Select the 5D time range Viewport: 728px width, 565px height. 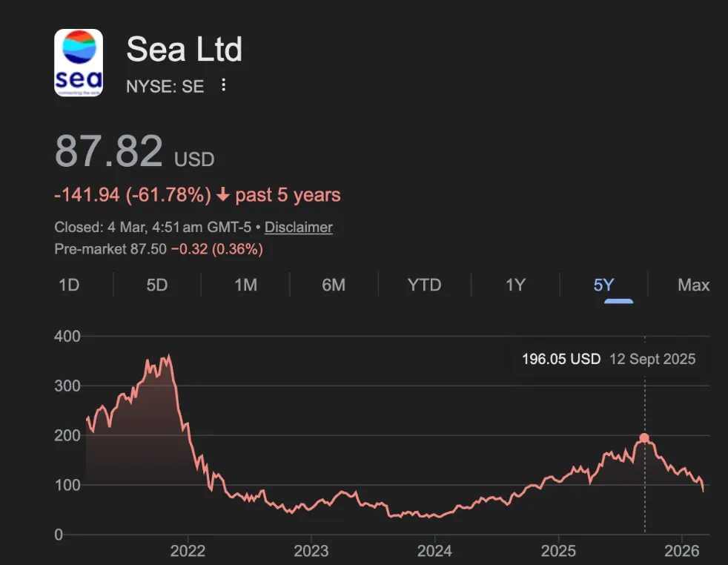point(157,285)
